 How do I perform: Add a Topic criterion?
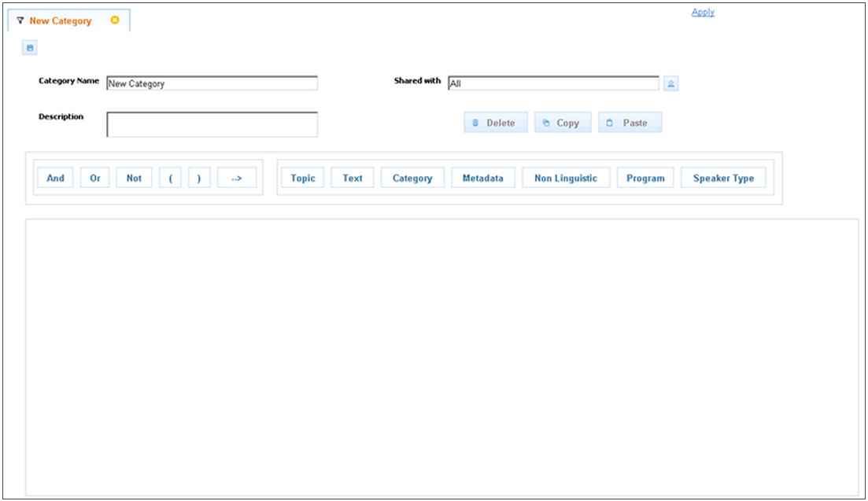(303, 177)
